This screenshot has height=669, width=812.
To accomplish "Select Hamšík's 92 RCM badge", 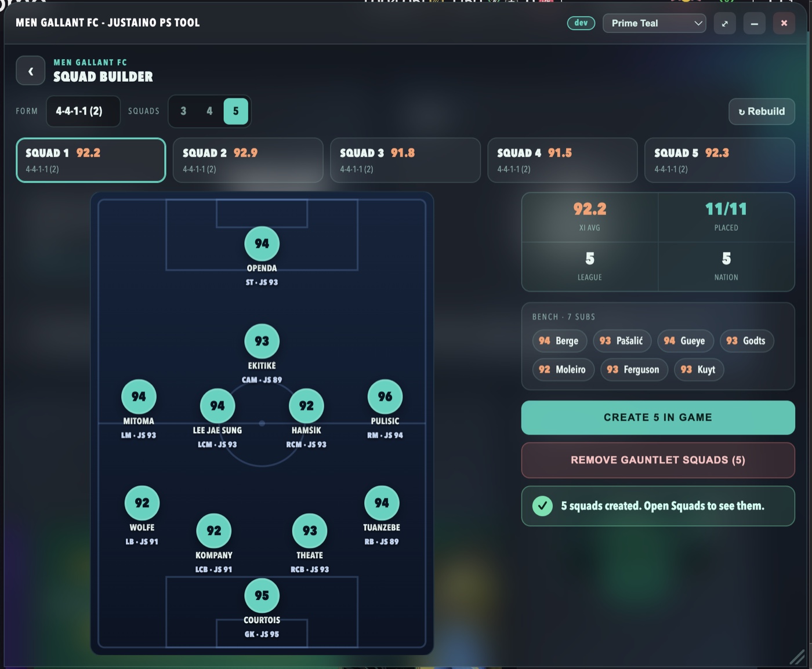I will click(x=306, y=406).
